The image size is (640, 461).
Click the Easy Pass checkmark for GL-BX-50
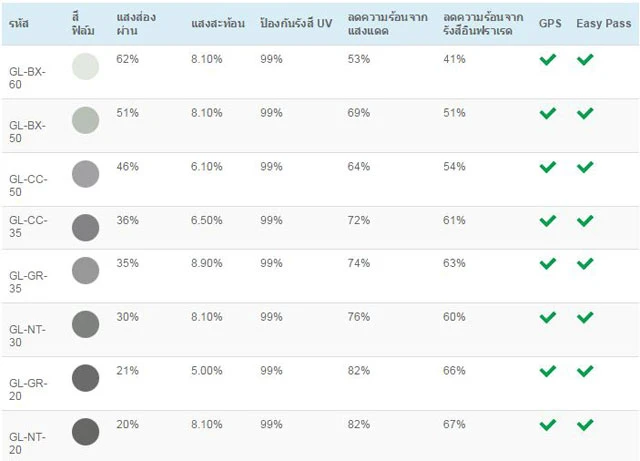click(585, 114)
